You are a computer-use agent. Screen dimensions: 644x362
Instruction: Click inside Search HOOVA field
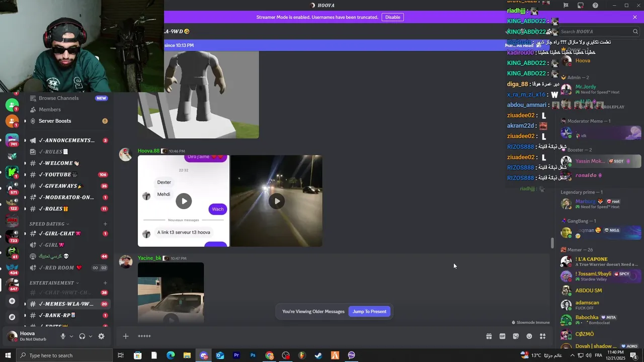coord(598,31)
